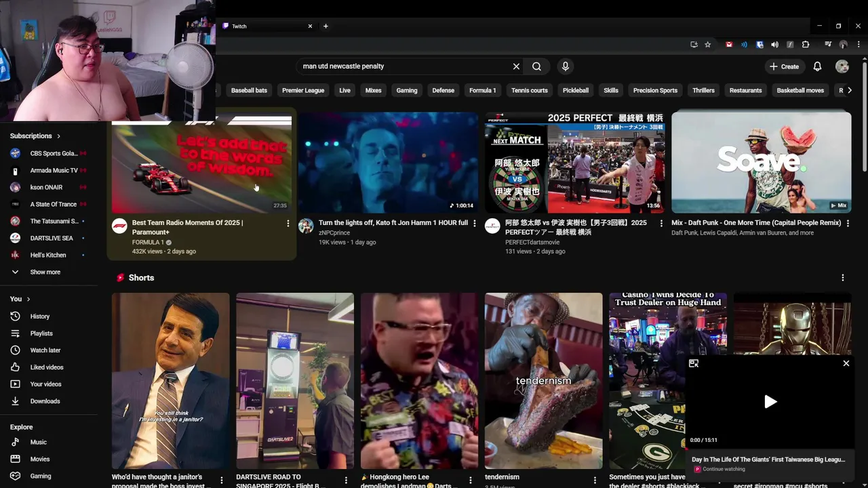Image resolution: width=868 pixels, height=488 pixels.
Task: Open the FORMULA 1 channel avatar
Action: click(x=119, y=226)
